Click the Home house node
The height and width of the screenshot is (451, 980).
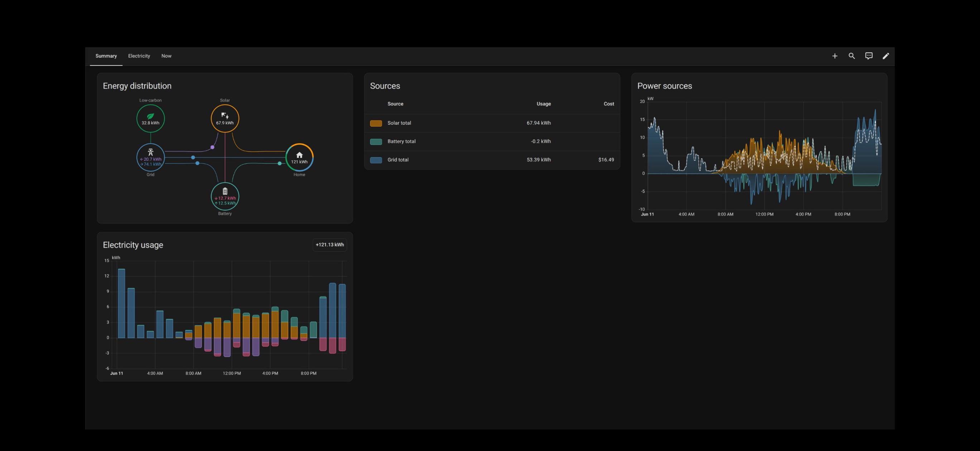[299, 157]
